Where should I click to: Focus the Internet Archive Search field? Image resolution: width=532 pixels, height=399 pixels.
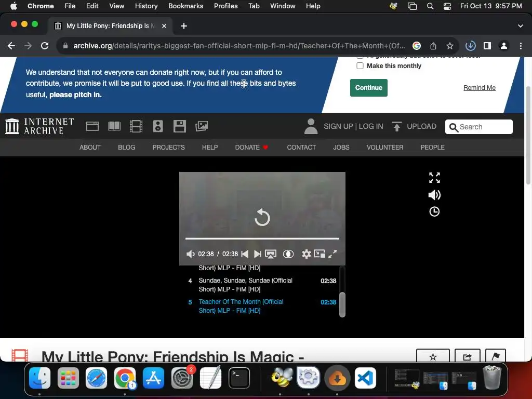tap(478, 127)
